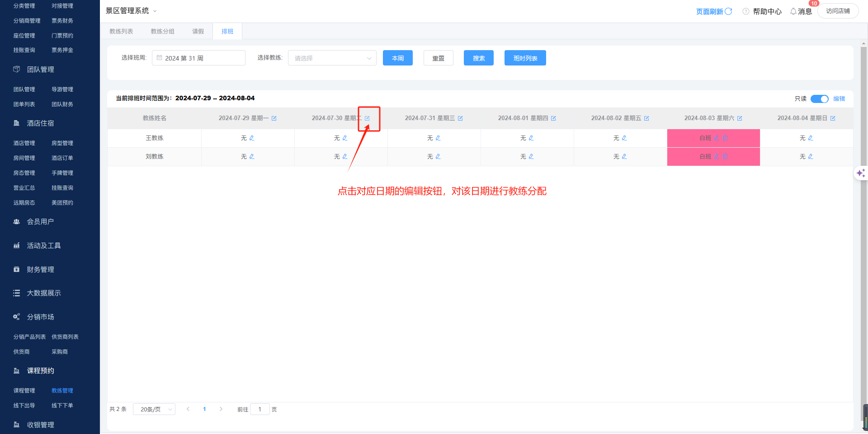Screen dimensions: 868x434
Task: Click the floating AI sparkle icon
Action: [860, 173]
